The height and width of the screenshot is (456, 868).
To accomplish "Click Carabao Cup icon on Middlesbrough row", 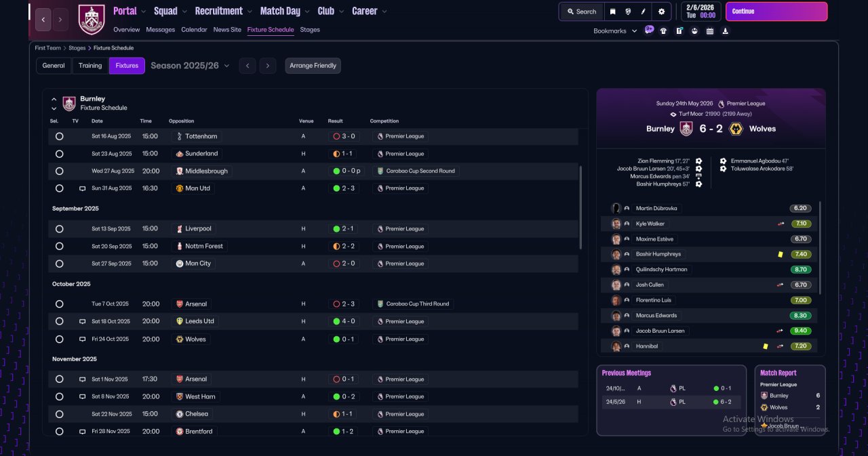I will (x=380, y=171).
